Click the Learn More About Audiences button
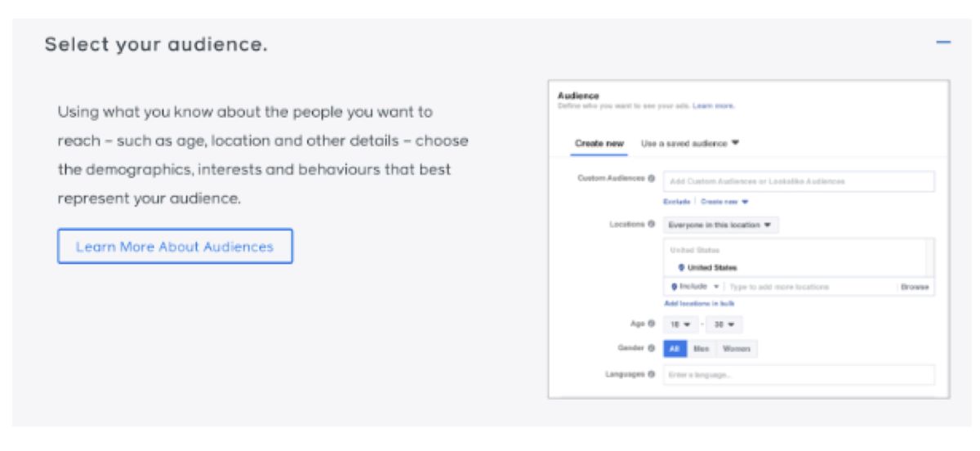This screenshot has height=451, width=980. click(175, 246)
